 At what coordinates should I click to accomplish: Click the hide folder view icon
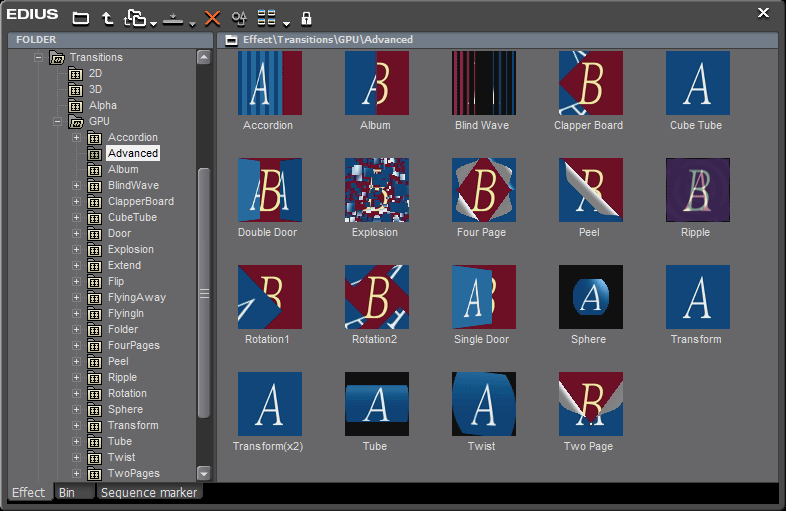click(x=81, y=18)
